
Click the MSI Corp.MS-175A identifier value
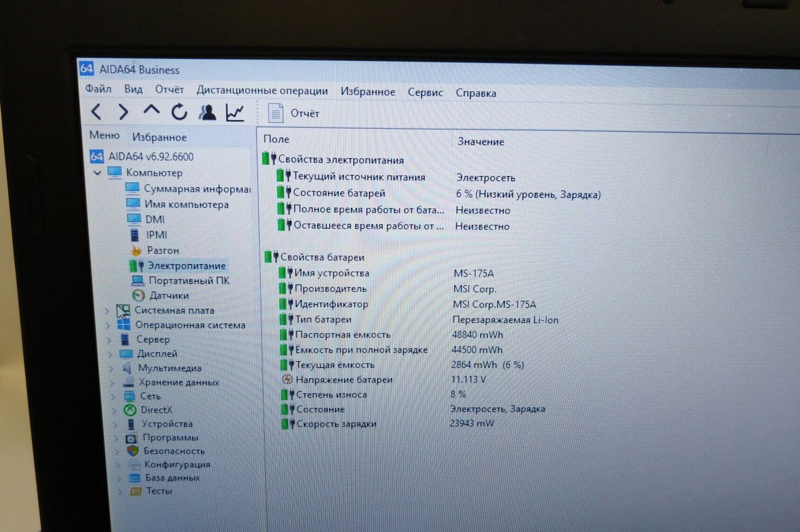[494, 304]
